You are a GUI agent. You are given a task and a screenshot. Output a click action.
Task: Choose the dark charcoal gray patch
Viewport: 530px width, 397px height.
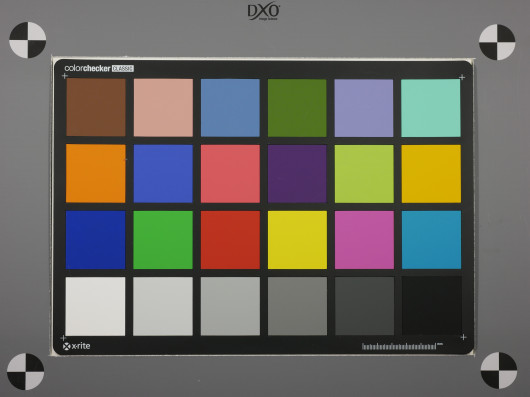[x=364, y=306]
